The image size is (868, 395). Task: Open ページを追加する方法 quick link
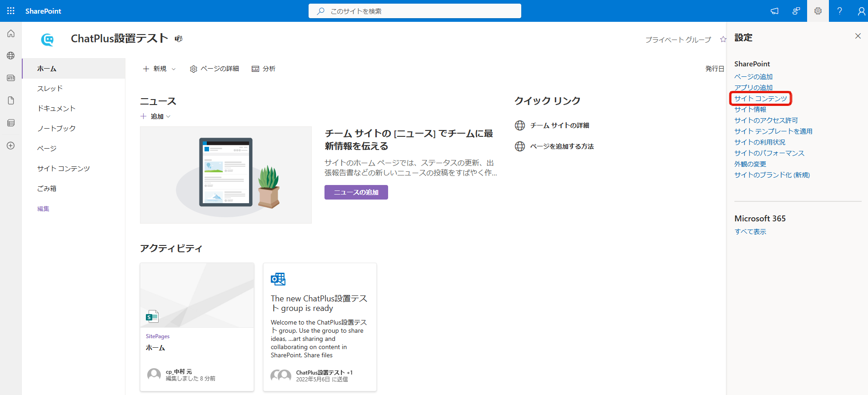tap(562, 146)
